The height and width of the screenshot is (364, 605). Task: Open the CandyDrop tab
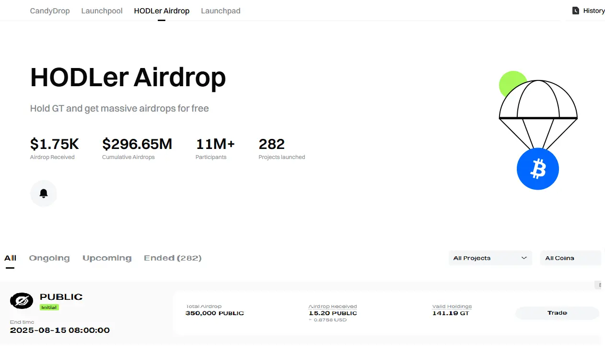50,11
